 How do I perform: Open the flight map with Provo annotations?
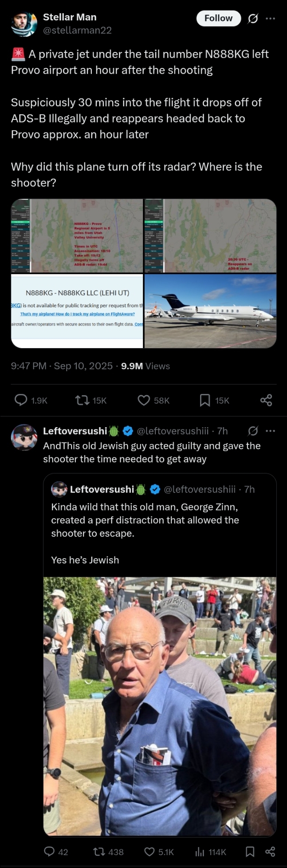click(x=77, y=236)
